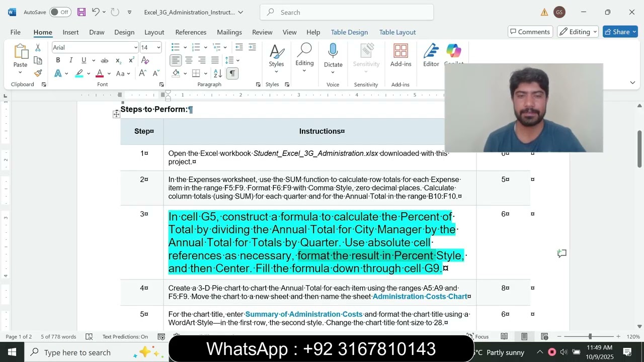Screen dimensions: 644x362
Task: Open font size dropdown 14
Action: 158,47
